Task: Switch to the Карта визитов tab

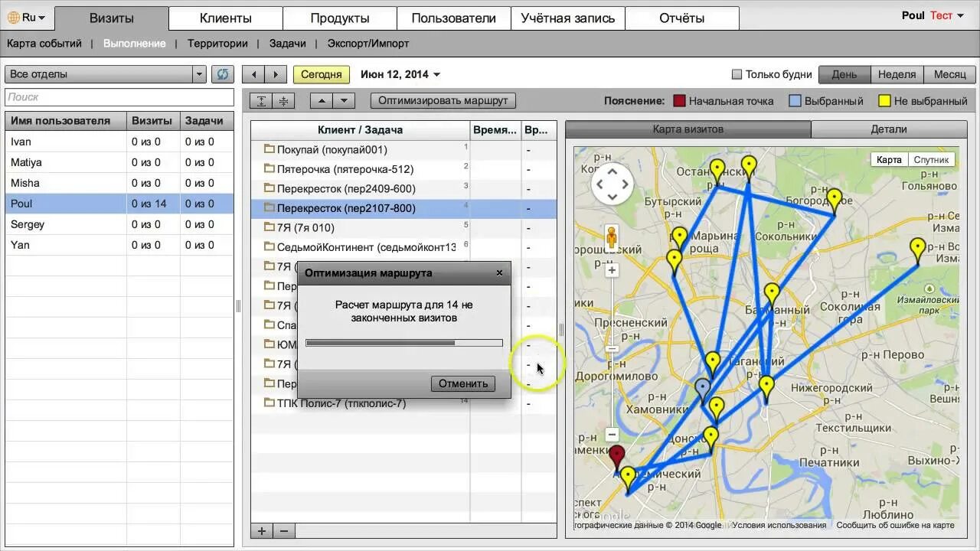Action: pos(688,129)
